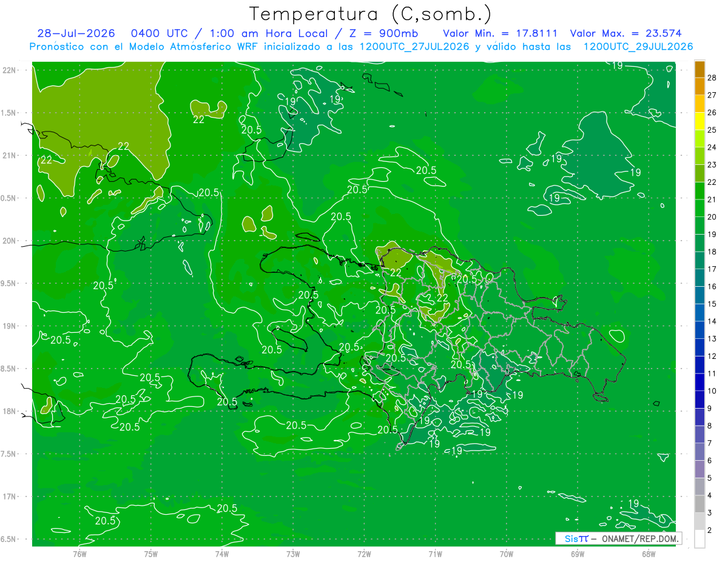Click the legend value 2
Image resolution: width=728 pixels, height=562 pixels.
coord(710,530)
